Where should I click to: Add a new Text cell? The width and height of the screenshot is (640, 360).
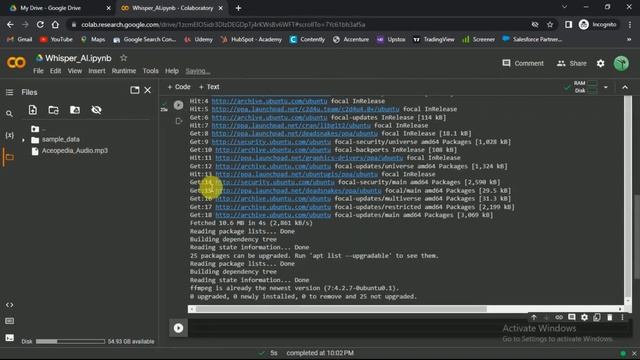pos(209,87)
